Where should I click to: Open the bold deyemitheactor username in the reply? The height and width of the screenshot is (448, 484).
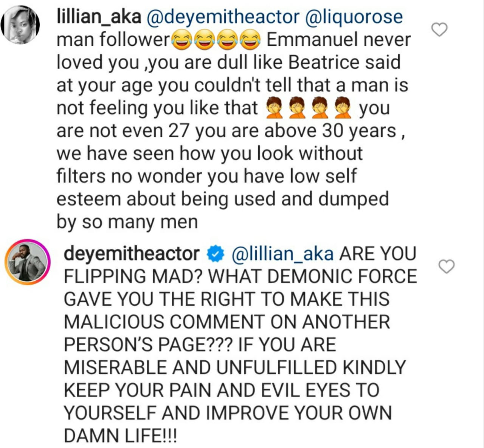(x=132, y=254)
